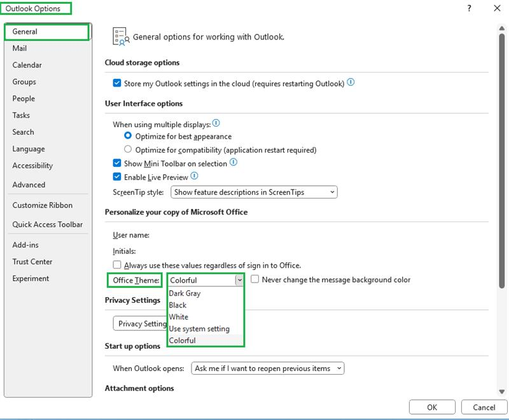Click the info icon next to cloud storage setting
The height and width of the screenshot is (420, 509).
(x=351, y=83)
